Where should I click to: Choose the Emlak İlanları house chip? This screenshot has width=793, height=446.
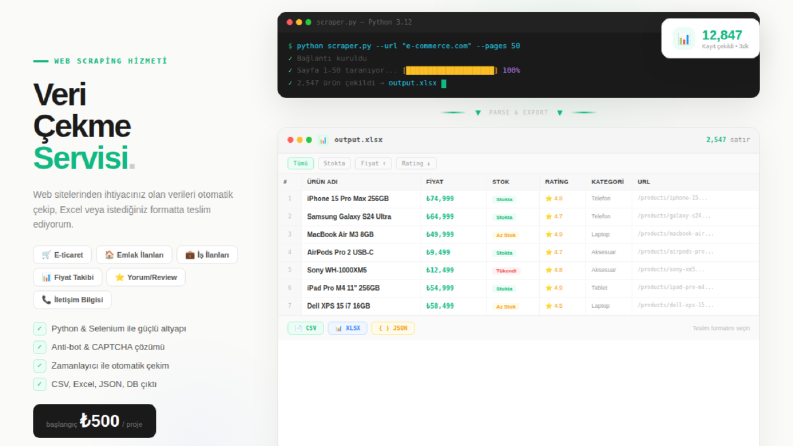click(134, 255)
